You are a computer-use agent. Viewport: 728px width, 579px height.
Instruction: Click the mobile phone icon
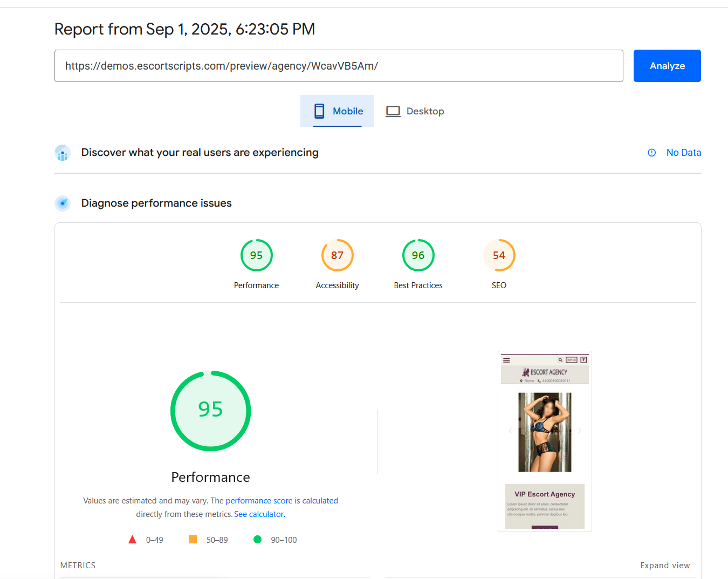pos(319,111)
